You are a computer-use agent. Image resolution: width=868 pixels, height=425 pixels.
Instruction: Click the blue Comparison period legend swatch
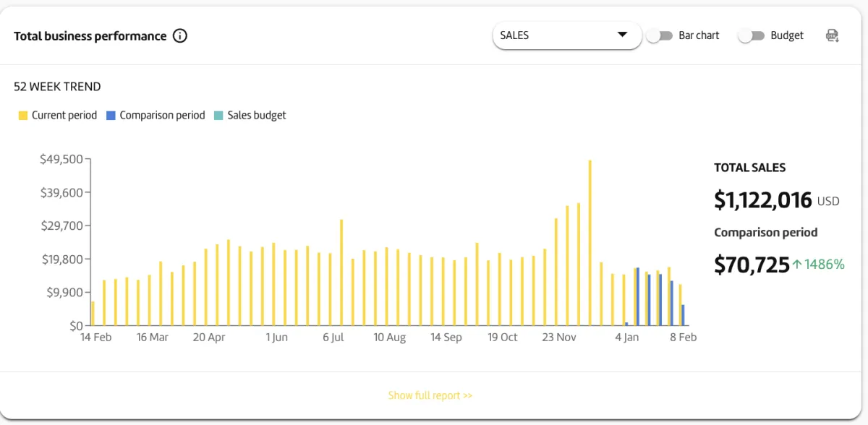point(111,116)
